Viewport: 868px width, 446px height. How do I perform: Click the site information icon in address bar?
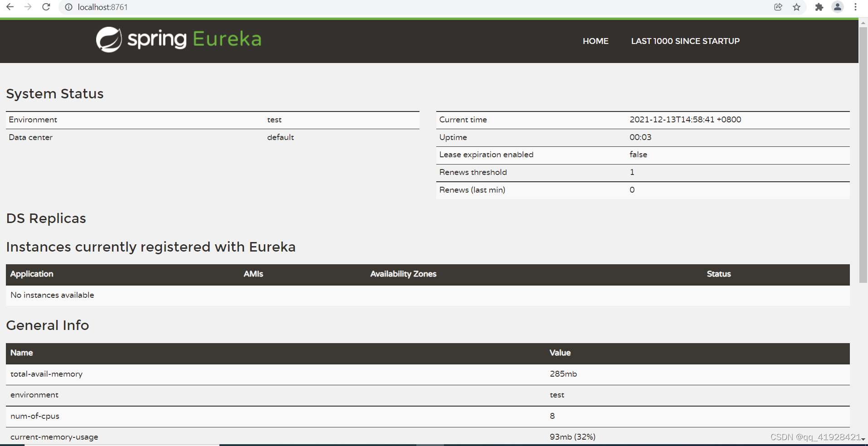point(68,7)
